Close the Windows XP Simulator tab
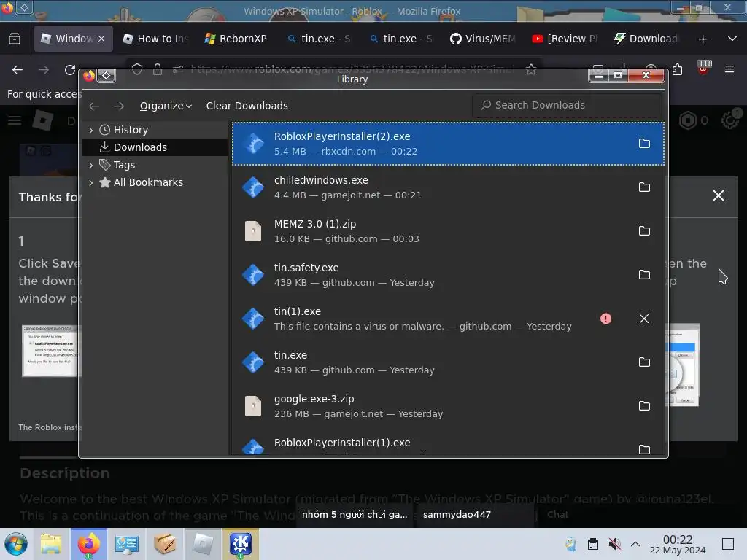Image resolution: width=747 pixels, height=560 pixels. click(x=101, y=39)
